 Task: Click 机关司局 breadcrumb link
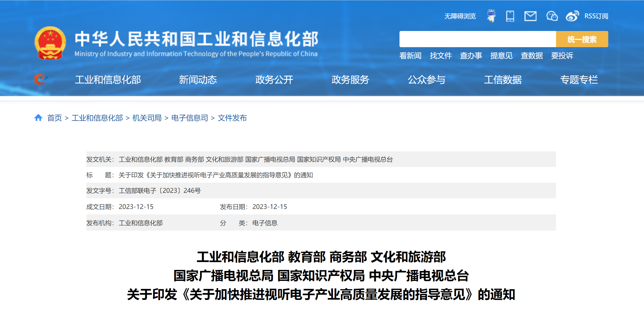pos(147,118)
